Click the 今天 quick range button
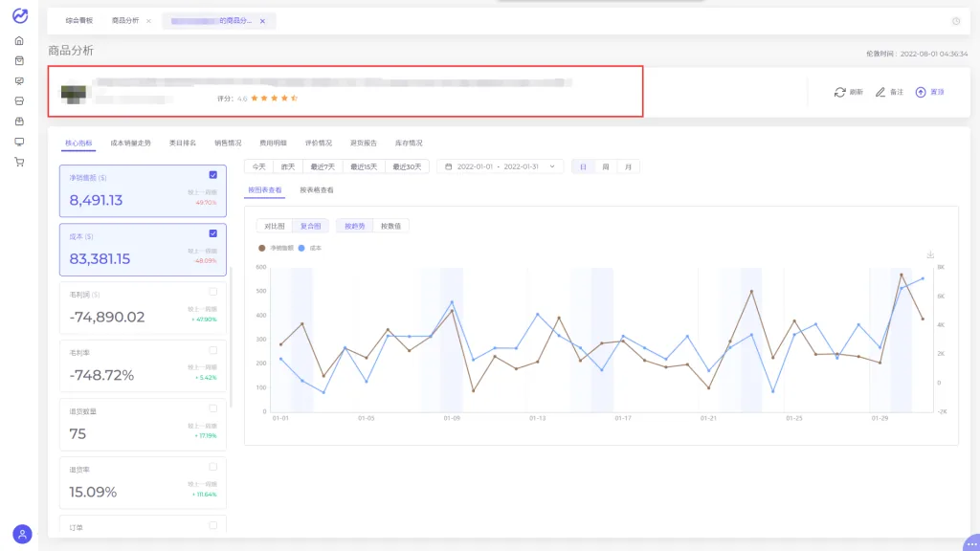The height and width of the screenshot is (551, 980). [x=258, y=166]
